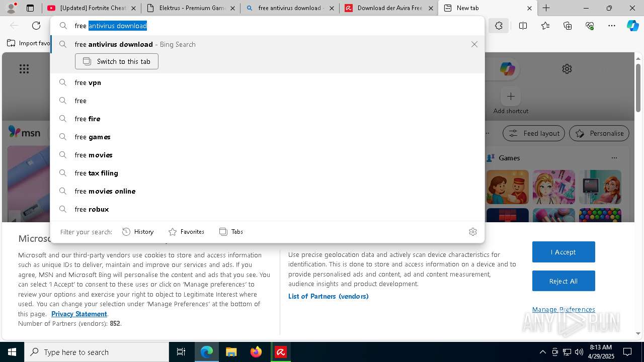
Task: Open Task View on the taskbar
Action: coord(181,352)
